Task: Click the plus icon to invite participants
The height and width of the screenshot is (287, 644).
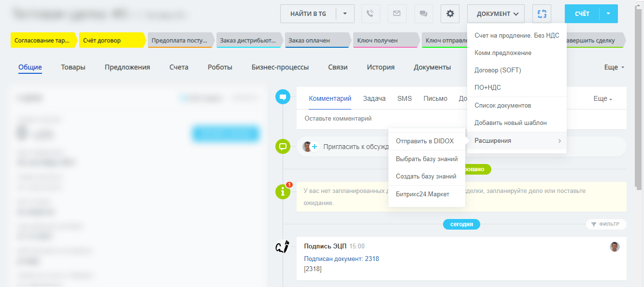Action: [315, 147]
